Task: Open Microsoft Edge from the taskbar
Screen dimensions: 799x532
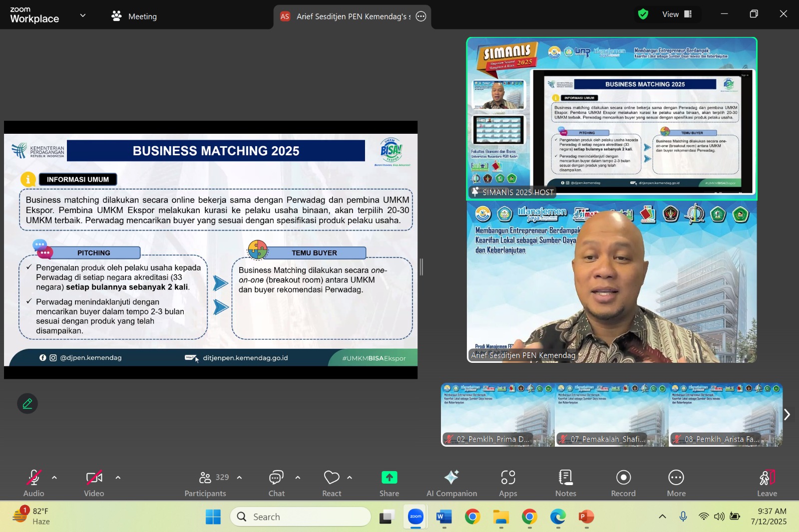Action: 558,517
